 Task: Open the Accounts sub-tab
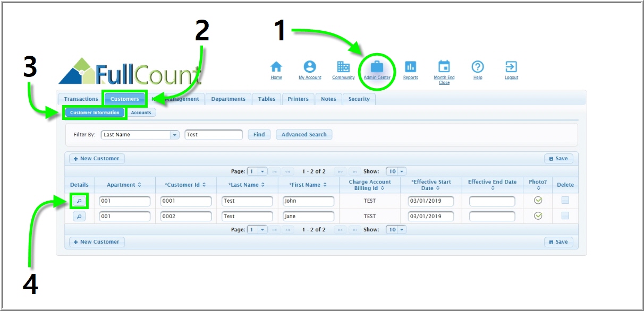(141, 113)
